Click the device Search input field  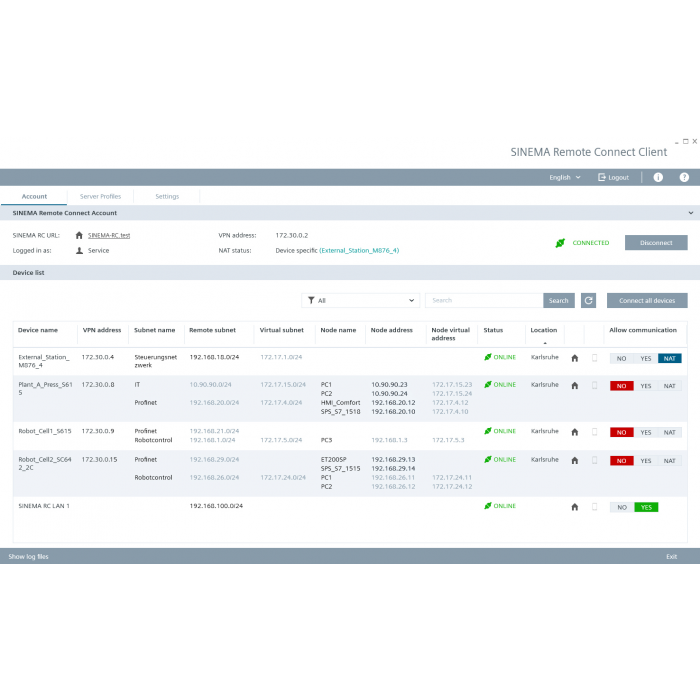483,300
